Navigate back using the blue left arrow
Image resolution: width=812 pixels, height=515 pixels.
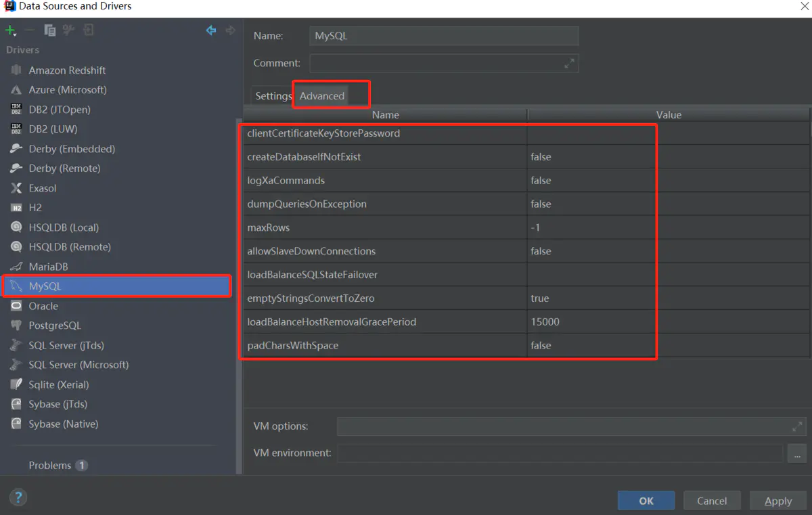pos(210,30)
